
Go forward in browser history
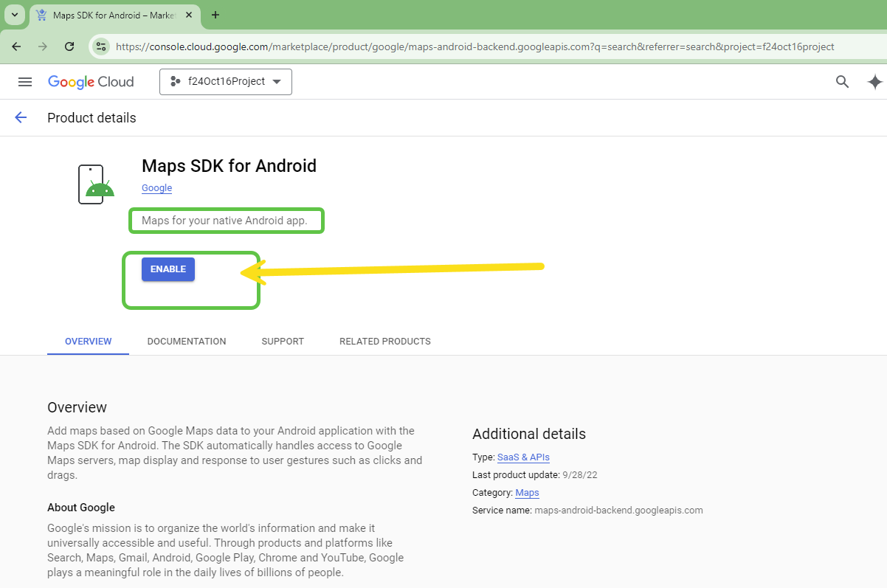click(x=42, y=46)
